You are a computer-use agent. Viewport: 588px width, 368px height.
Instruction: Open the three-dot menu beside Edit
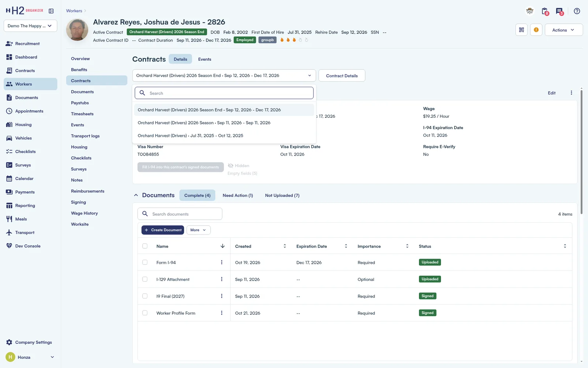click(x=571, y=93)
